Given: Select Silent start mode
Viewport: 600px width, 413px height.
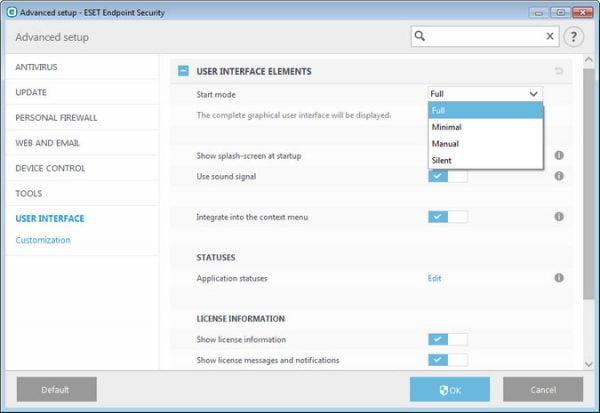Looking at the screenshot, I should pyautogui.click(x=485, y=160).
